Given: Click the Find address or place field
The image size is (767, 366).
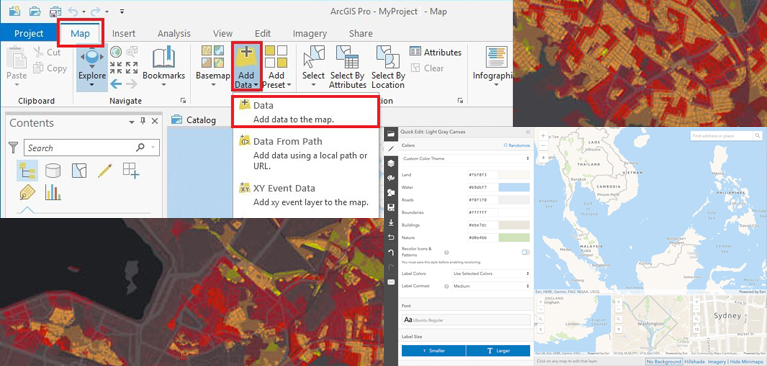Looking at the screenshot, I should (x=722, y=136).
